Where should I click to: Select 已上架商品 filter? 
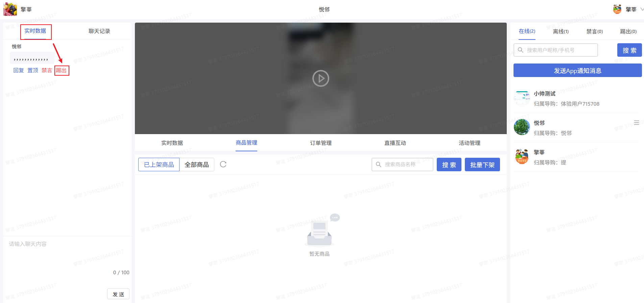pos(159,165)
